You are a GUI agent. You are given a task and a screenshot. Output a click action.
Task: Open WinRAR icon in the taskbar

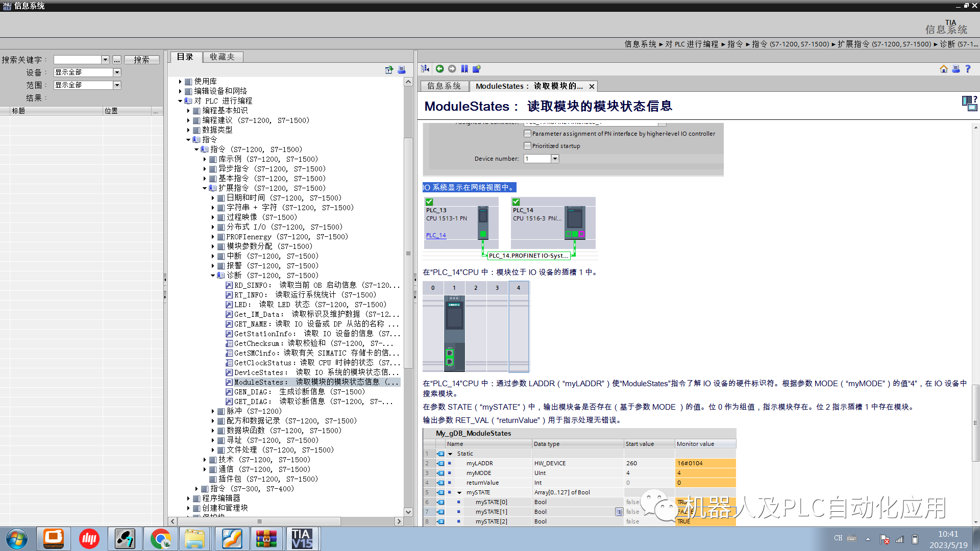pos(266,539)
